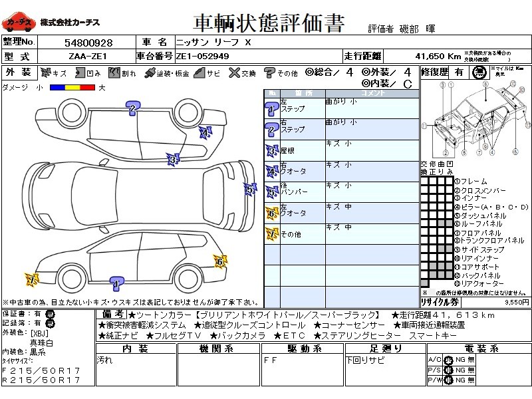
Task: Click the 整理No. value 54800928
Action: pos(88,43)
